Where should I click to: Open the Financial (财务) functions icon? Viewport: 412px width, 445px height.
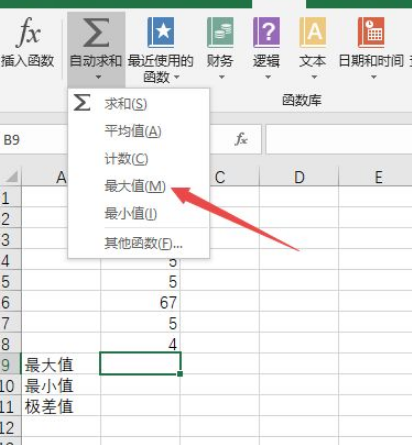220,32
